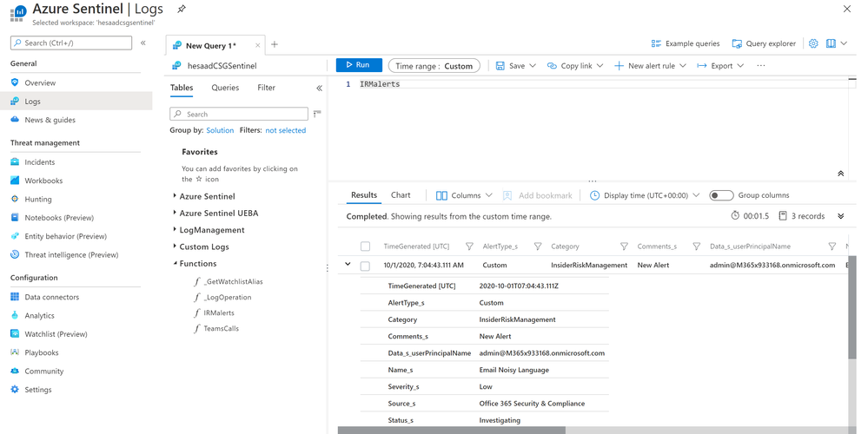868x434 pixels.
Task: Change Display time UTC dropdown
Action: point(645,195)
